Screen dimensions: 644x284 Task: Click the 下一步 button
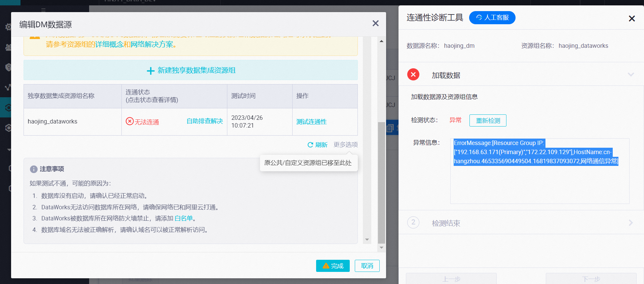tap(591, 279)
